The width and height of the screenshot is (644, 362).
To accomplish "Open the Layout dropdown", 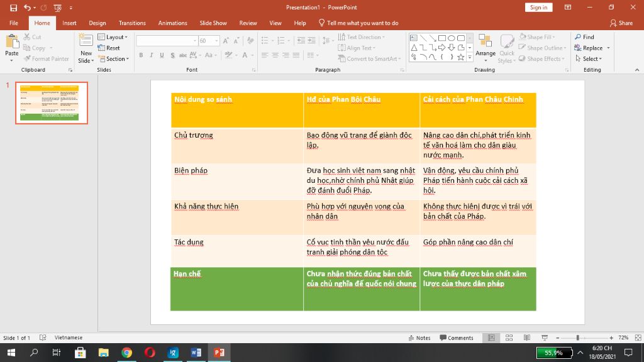I will click(113, 37).
